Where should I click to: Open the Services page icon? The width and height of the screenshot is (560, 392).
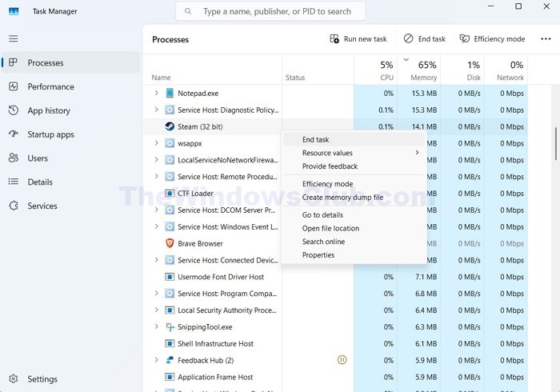click(x=13, y=206)
